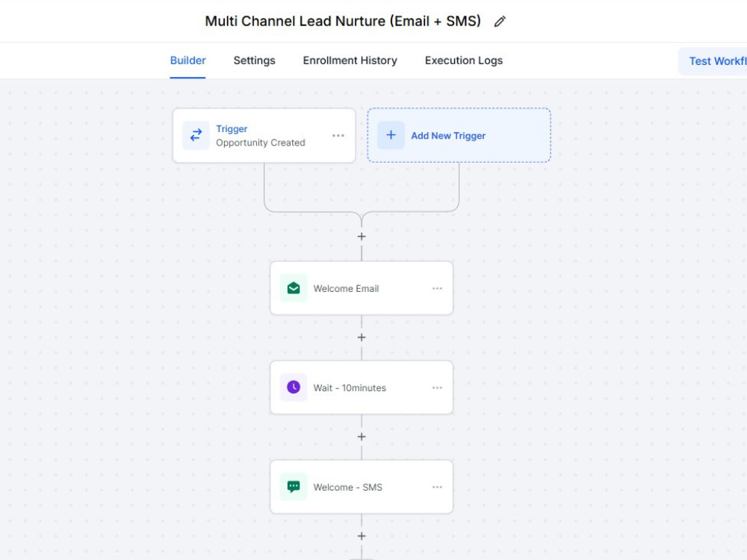Viewport: 747px width, 560px height.
Task: Open the Welcome Email three-dot menu
Action: pyautogui.click(x=437, y=288)
